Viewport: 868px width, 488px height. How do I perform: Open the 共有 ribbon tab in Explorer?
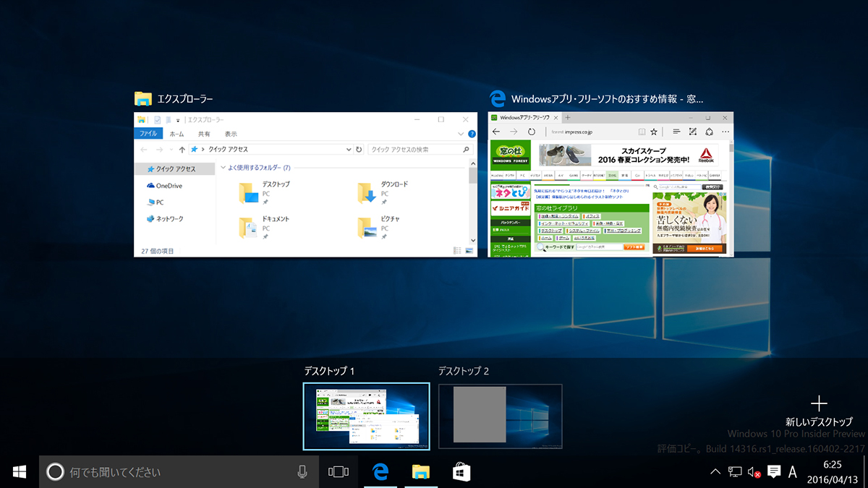click(204, 134)
